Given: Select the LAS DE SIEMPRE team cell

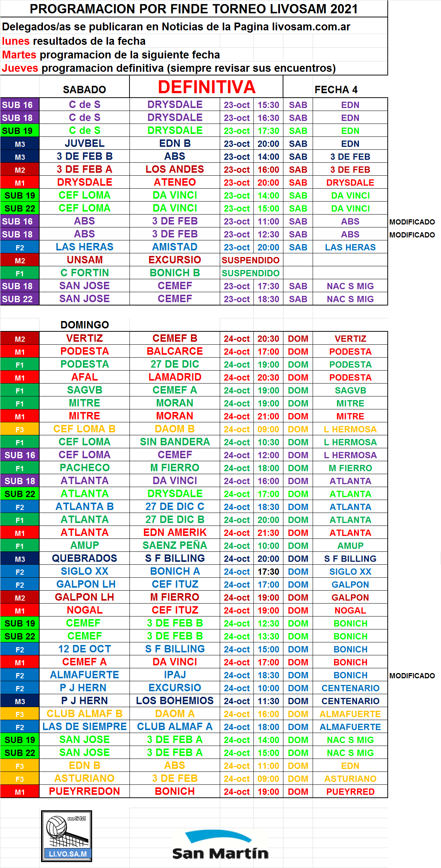Looking at the screenshot, I should pyautogui.click(x=84, y=727).
